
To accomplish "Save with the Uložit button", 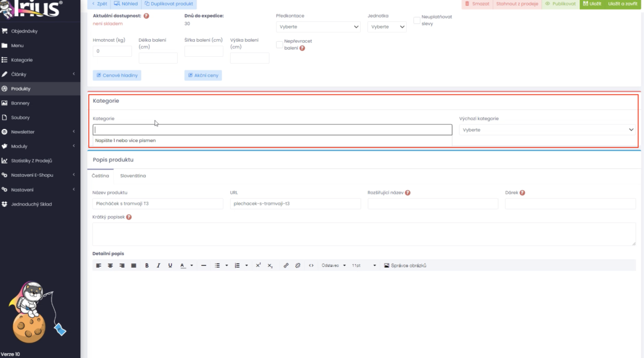I will tap(591, 4).
